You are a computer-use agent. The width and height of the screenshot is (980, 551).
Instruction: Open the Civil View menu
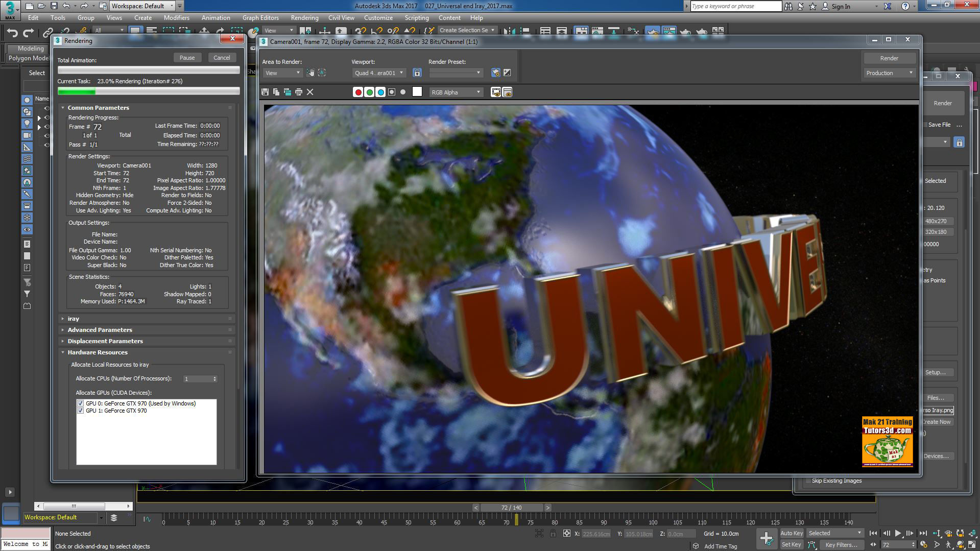coord(341,18)
